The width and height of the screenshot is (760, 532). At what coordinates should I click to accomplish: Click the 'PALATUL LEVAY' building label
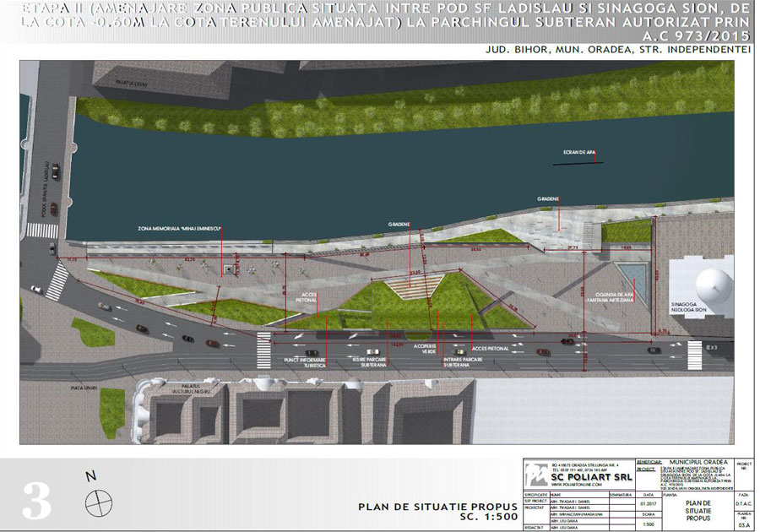[132, 84]
